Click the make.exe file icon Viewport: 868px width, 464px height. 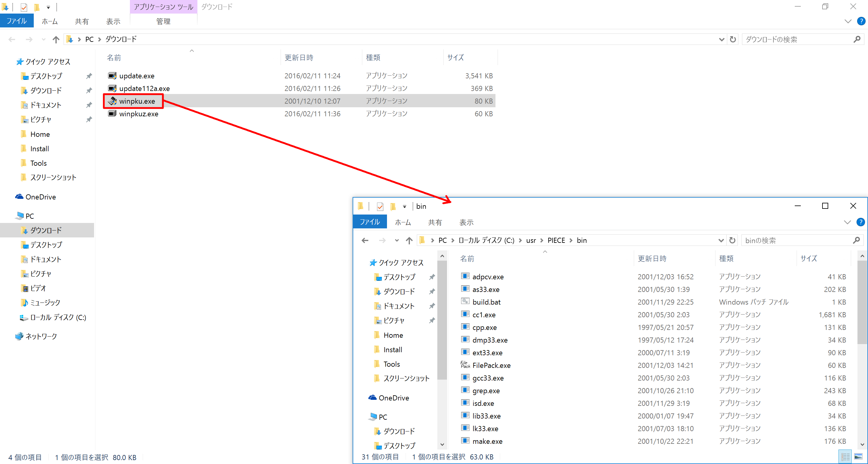click(465, 441)
